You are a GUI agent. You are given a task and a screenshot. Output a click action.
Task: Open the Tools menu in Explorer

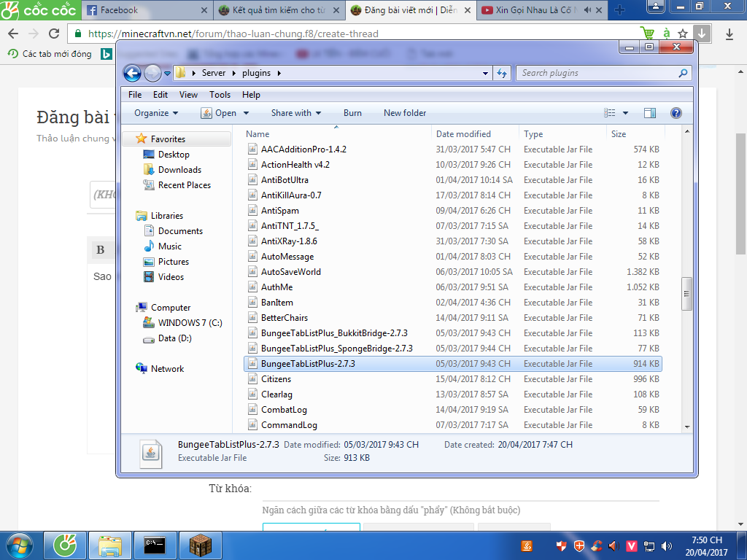pyautogui.click(x=220, y=95)
